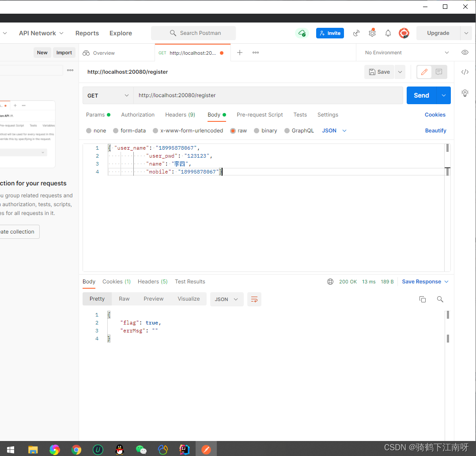Add a new request tab with plus
Viewport: 476px width, 456px height.
[x=239, y=53]
